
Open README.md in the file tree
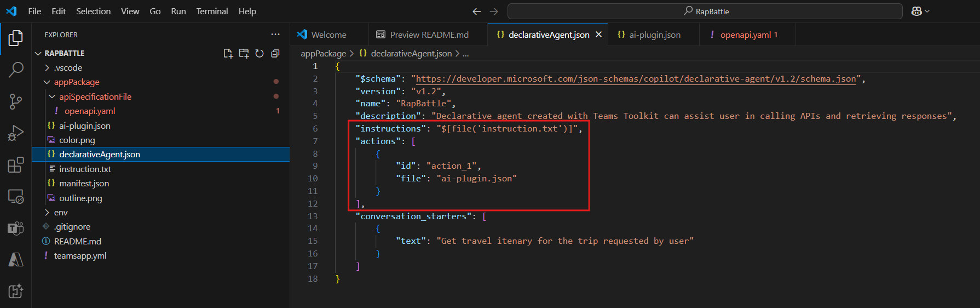(77, 242)
